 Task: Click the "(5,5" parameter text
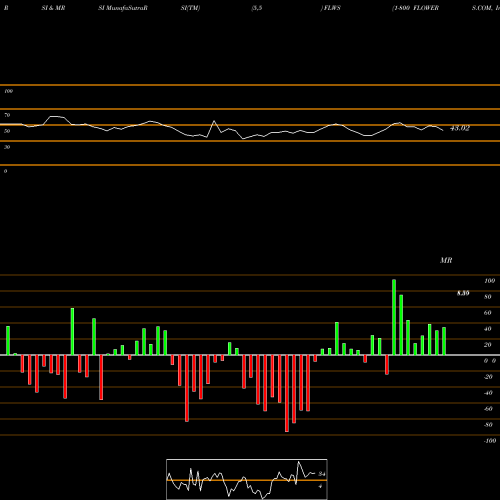pyautogui.click(x=257, y=8)
